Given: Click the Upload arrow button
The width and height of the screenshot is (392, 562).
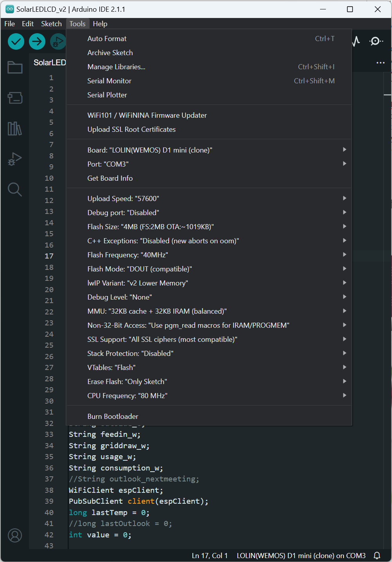Looking at the screenshot, I should (37, 41).
